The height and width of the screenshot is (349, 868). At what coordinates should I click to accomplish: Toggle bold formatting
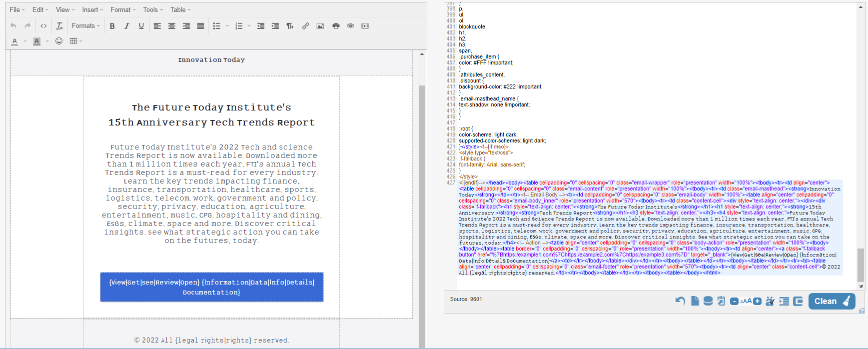(112, 26)
